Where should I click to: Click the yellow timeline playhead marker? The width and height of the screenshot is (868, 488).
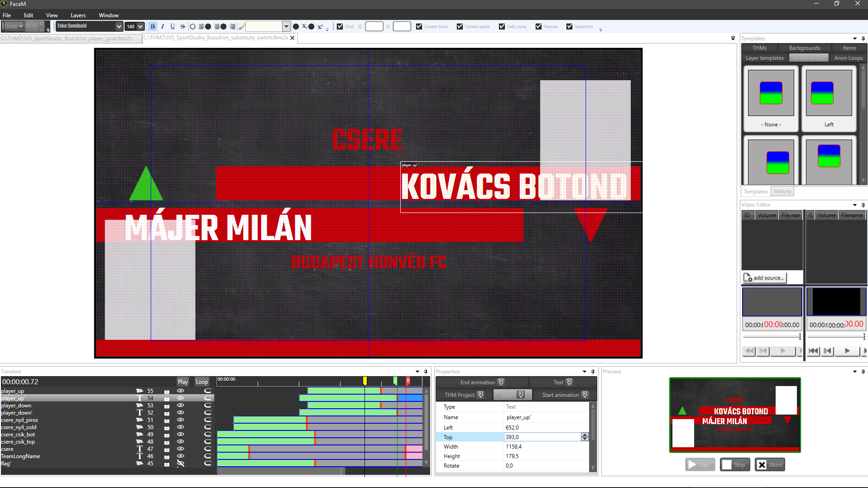364,381
